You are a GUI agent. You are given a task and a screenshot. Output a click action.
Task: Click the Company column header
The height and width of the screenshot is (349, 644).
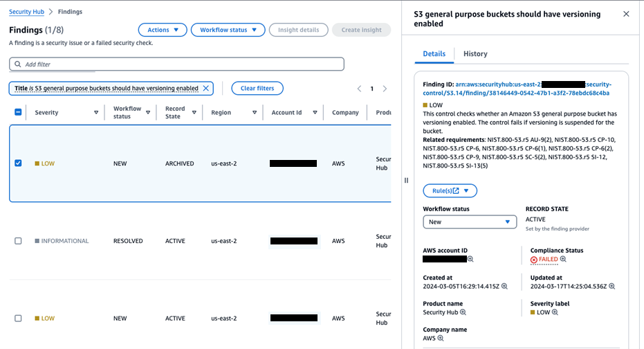[x=345, y=112]
